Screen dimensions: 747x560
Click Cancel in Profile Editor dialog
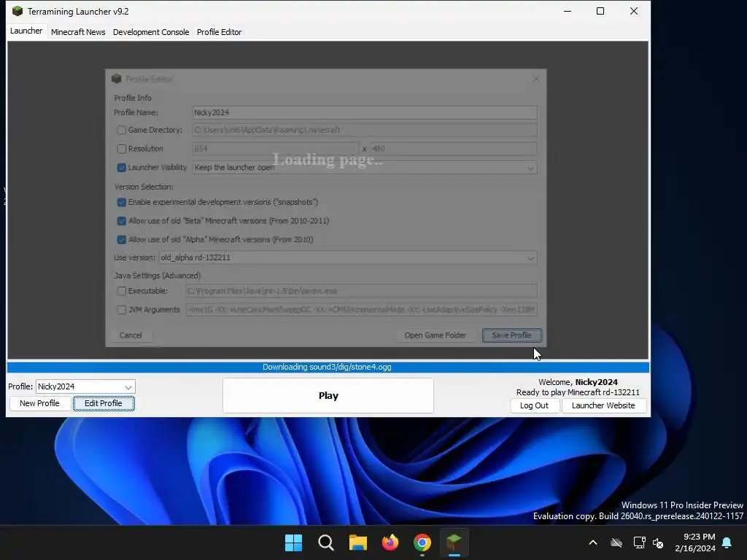131,335
